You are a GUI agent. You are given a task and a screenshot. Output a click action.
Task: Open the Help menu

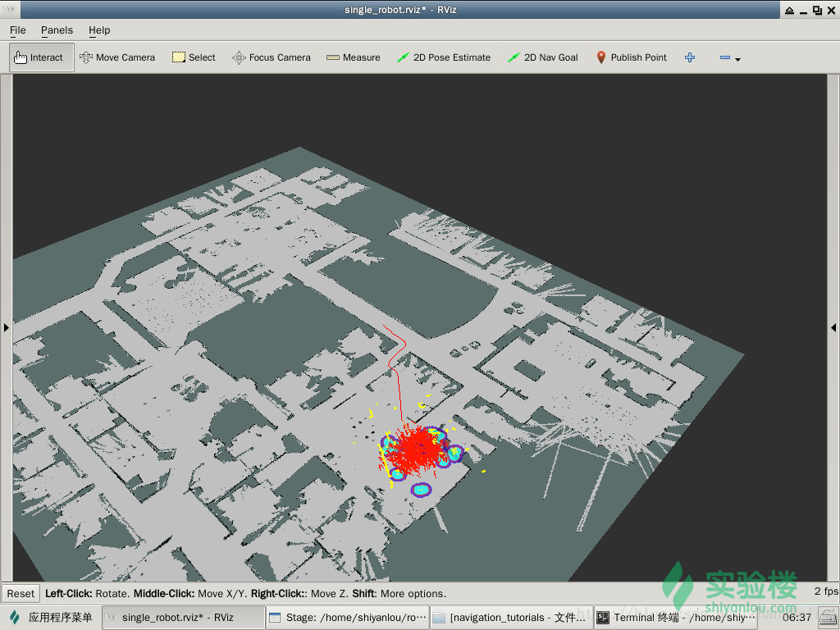(x=99, y=30)
